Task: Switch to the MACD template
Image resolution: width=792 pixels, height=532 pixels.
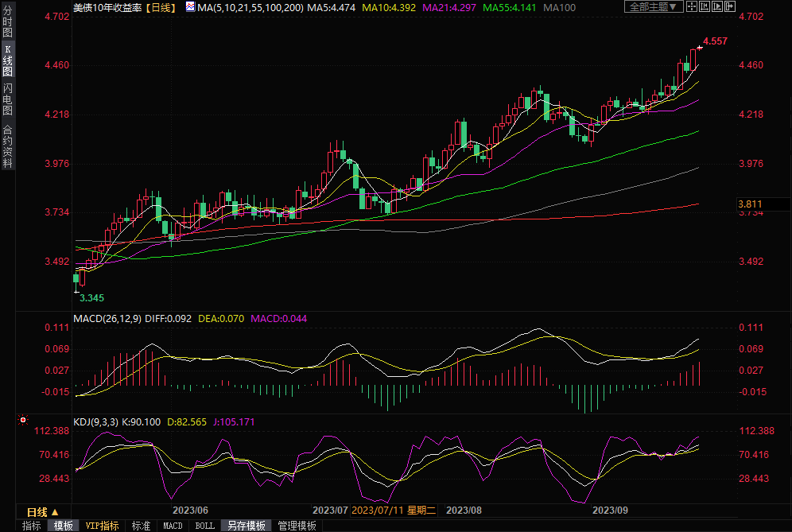Action: [173, 526]
